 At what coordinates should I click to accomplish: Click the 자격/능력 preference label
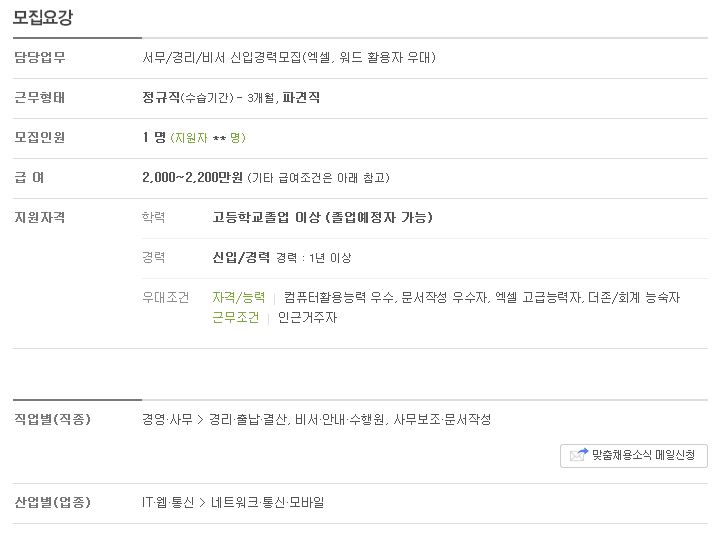click(238, 297)
